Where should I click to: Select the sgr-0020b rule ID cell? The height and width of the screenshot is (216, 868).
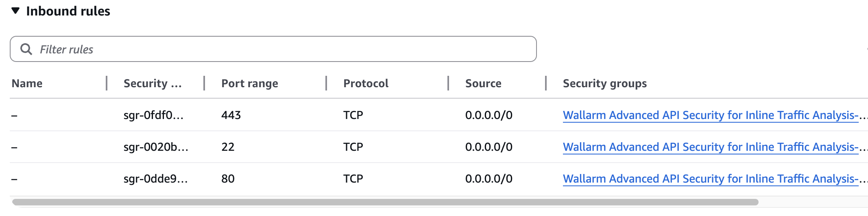156,147
